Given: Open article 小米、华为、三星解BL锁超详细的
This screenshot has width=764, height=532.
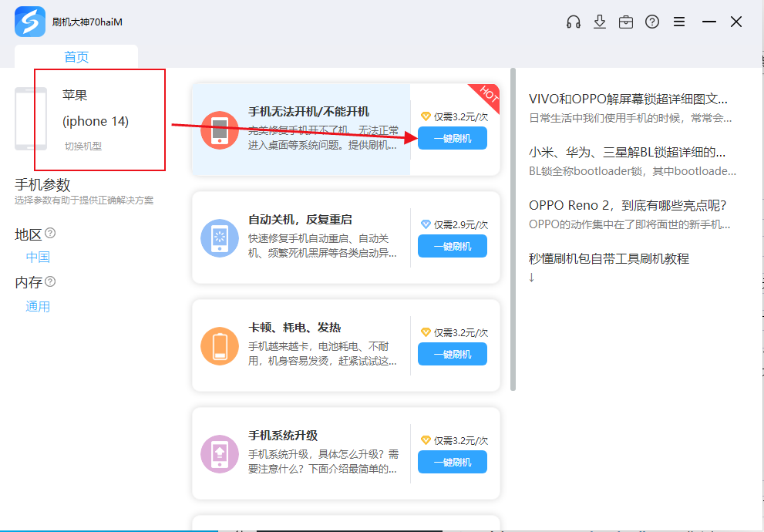Looking at the screenshot, I should pyautogui.click(x=627, y=153).
